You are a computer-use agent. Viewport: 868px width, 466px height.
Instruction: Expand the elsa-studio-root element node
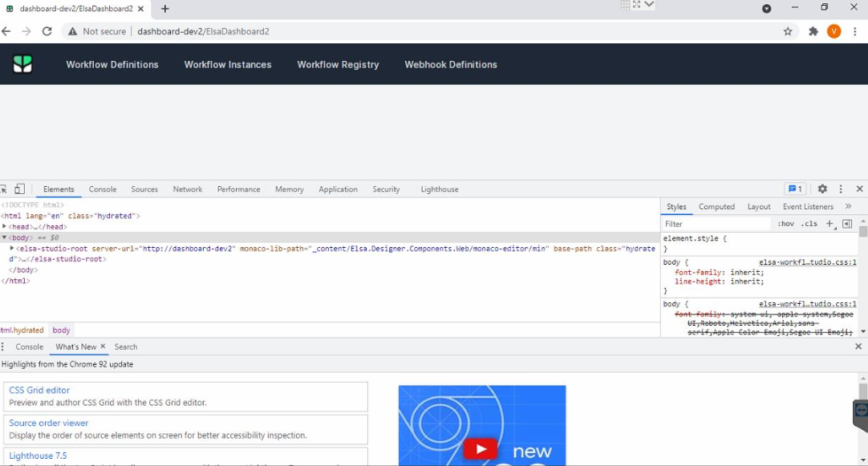(x=11, y=249)
